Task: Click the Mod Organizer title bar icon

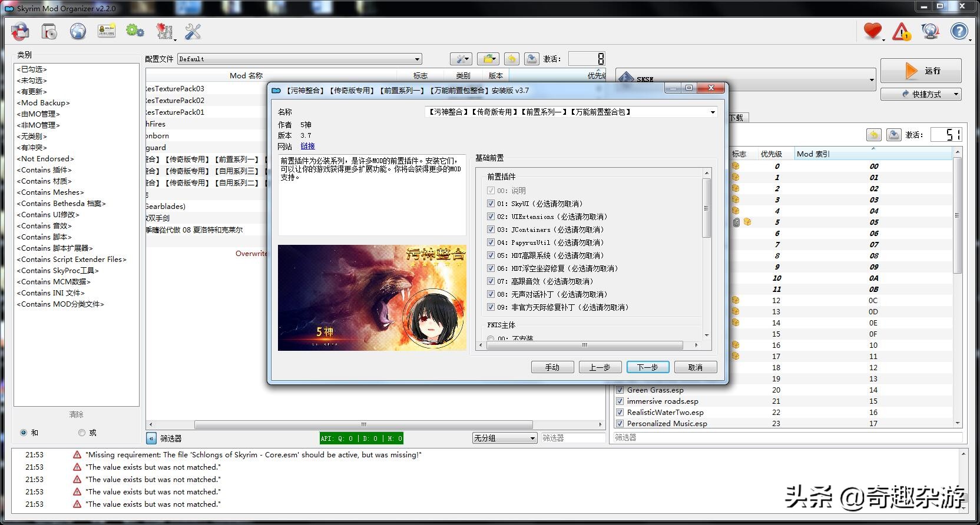Action: click(9, 8)
